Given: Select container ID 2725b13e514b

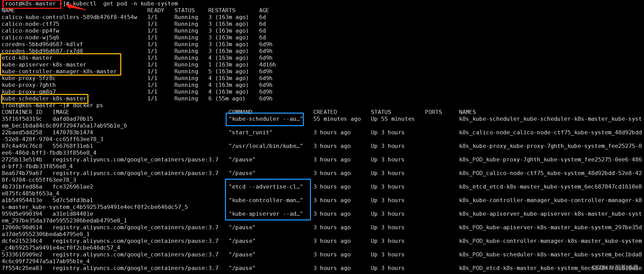Looking at the screenshot, I should tap(22, 160).
